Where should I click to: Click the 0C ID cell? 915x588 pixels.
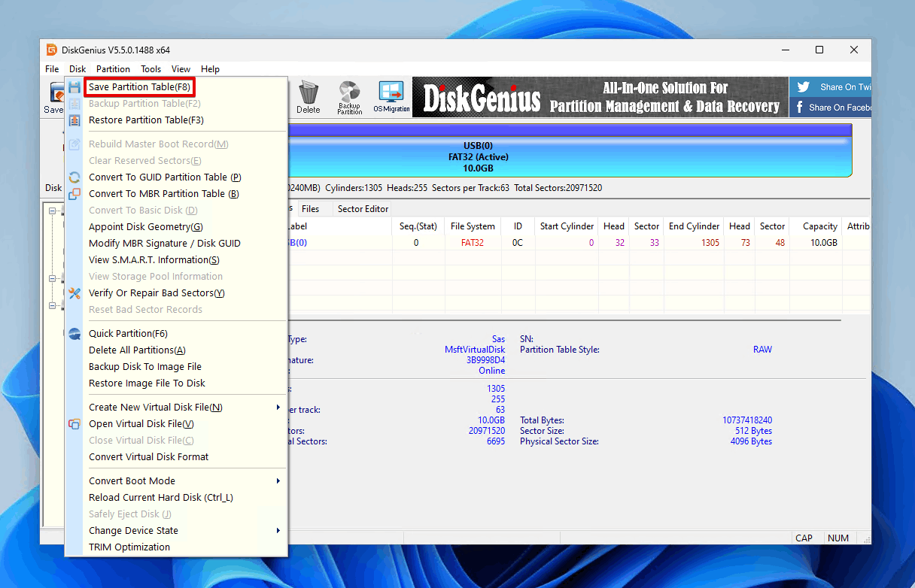518,243
